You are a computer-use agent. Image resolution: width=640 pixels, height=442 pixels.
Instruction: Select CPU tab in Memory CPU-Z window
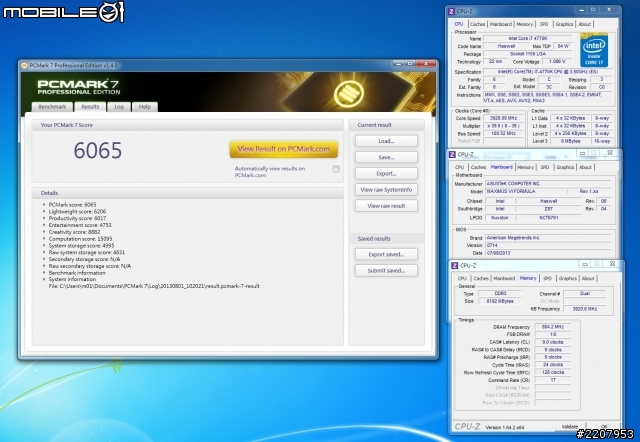coord(462,278)
